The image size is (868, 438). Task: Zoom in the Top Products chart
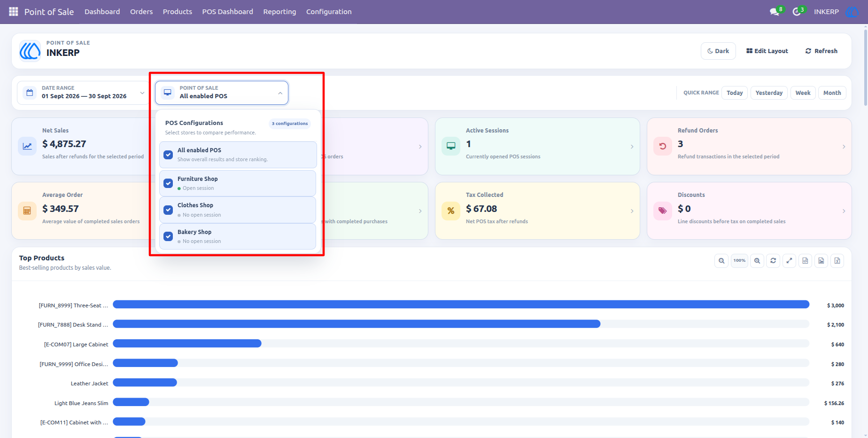pyautogui.click(x=757, y=261)
